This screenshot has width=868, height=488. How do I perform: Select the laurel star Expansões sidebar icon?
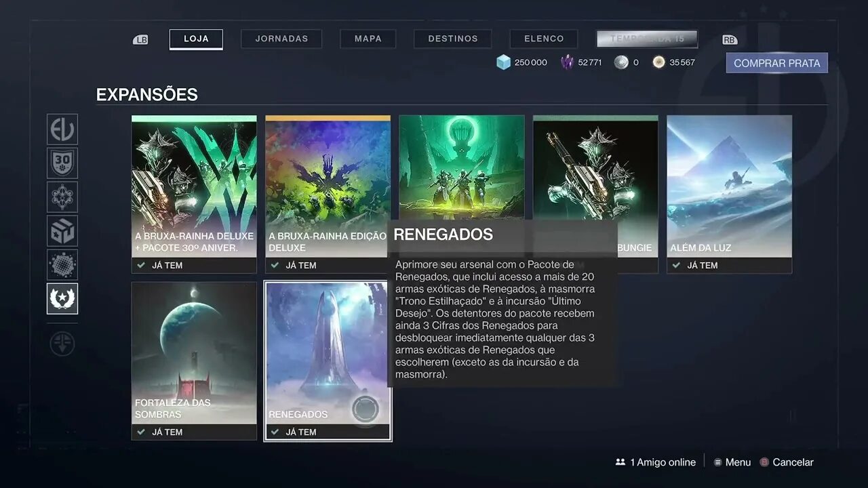pyautogui.click(x=62, y=299)
